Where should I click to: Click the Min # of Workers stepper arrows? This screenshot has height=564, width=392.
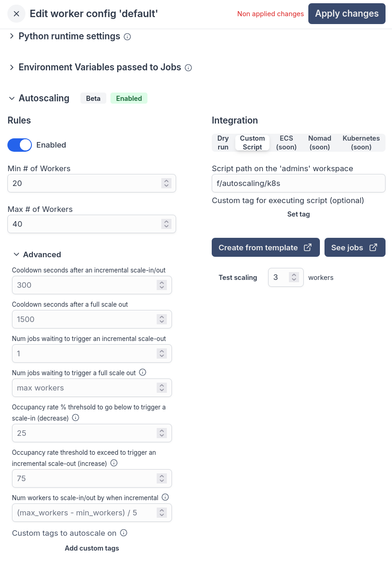166,183
